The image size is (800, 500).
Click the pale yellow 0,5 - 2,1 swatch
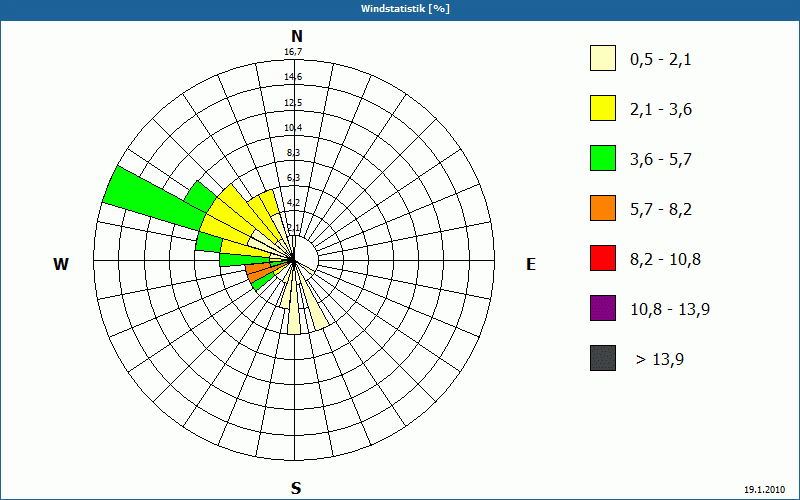[x=603, y=58]
